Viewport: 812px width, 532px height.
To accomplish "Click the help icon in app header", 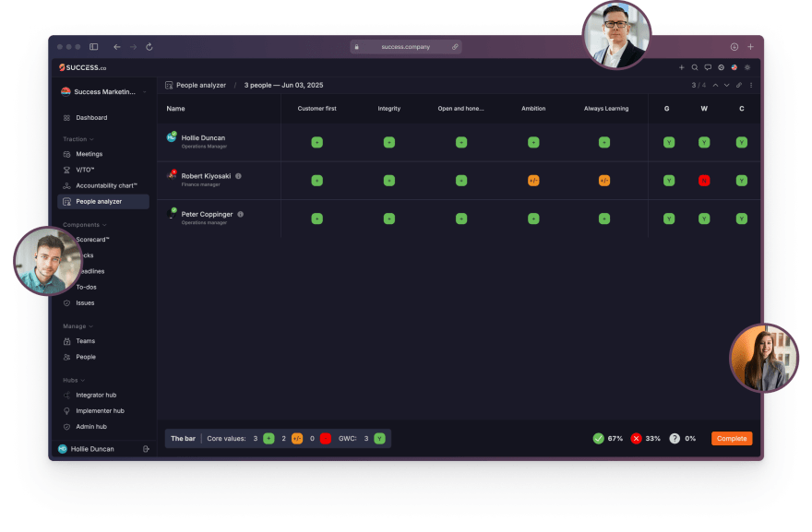I will coord(721,67).
